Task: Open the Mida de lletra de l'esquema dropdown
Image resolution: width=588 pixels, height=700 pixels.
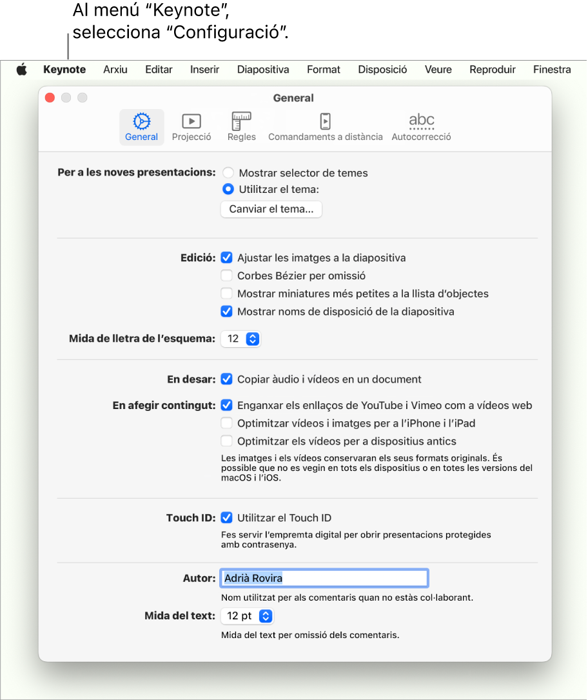Action: pos(240,339)
